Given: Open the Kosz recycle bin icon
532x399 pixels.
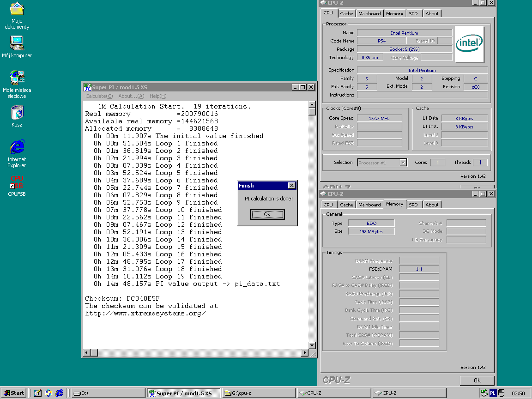Looking at the screenshot, I should coord(17,116).
